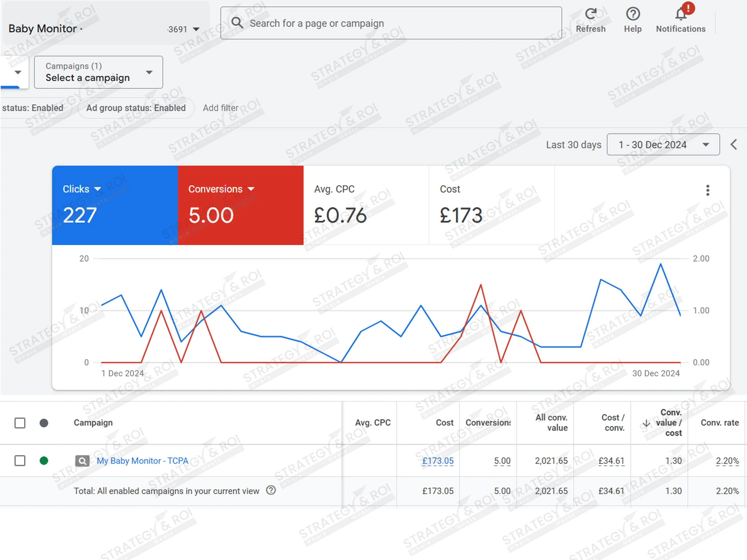Check the My Baby Monitor campaign checkbox
Screen dimensions: 747x560
[x=20, y=461]
